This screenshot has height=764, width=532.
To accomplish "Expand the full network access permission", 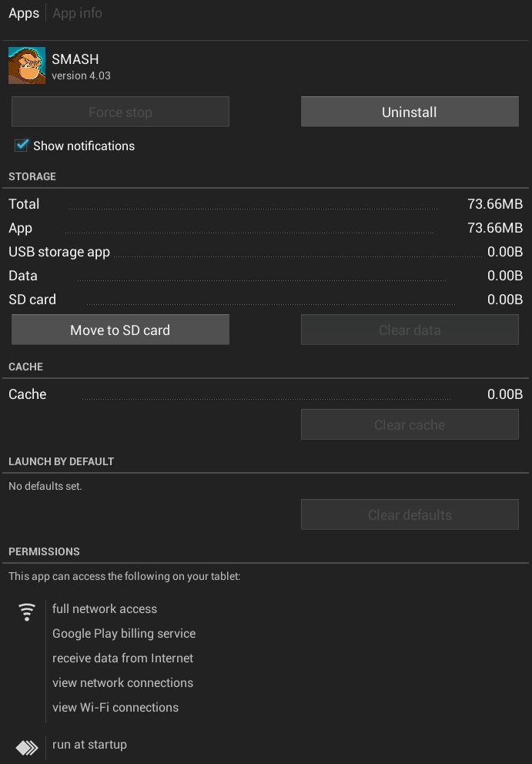I will pyautogui.click(x=105, y=608).
